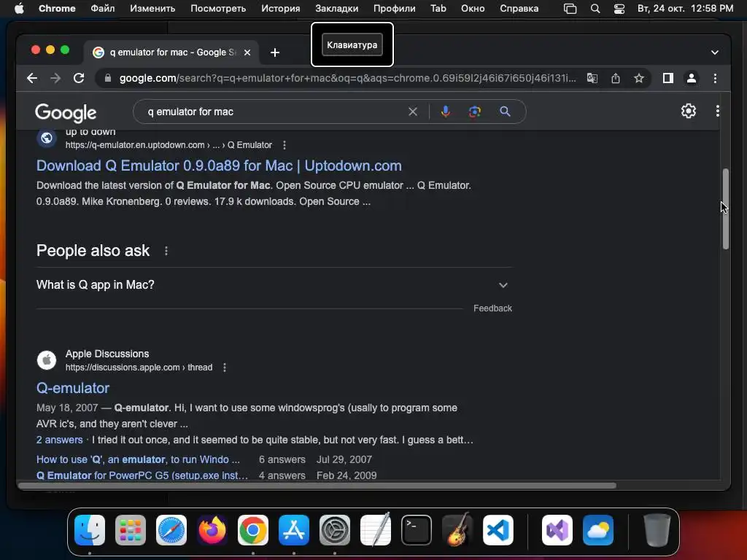Start voice search with the microphone
747x560 pixels.
click(x=446, y=112)
